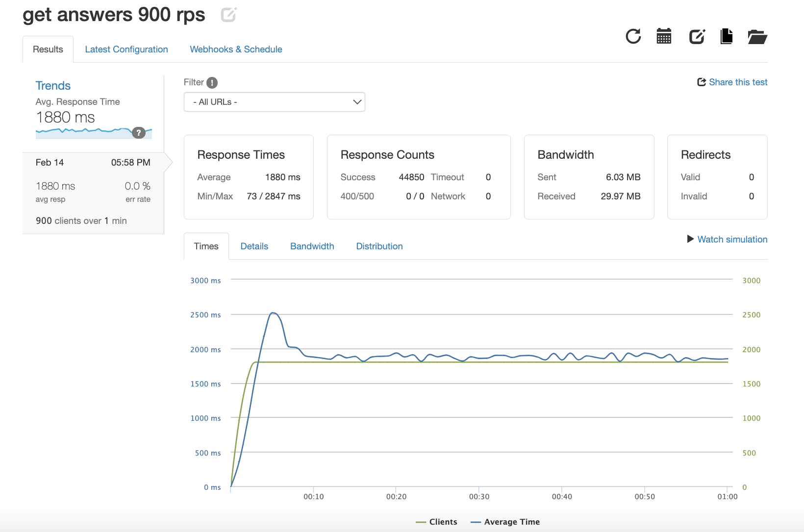804x532 pixels.
Task: Click the edit title pencil icon
Action: coord(228,15)
